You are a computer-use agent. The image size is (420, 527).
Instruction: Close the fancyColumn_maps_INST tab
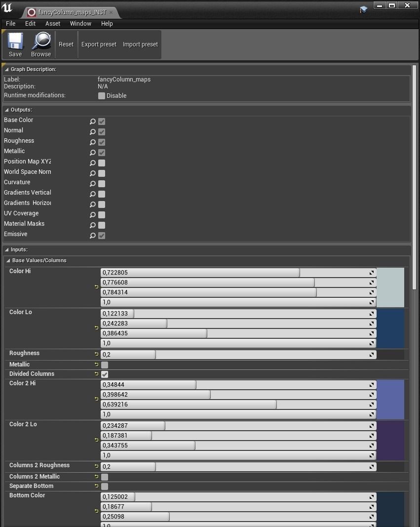click(111, 12)
